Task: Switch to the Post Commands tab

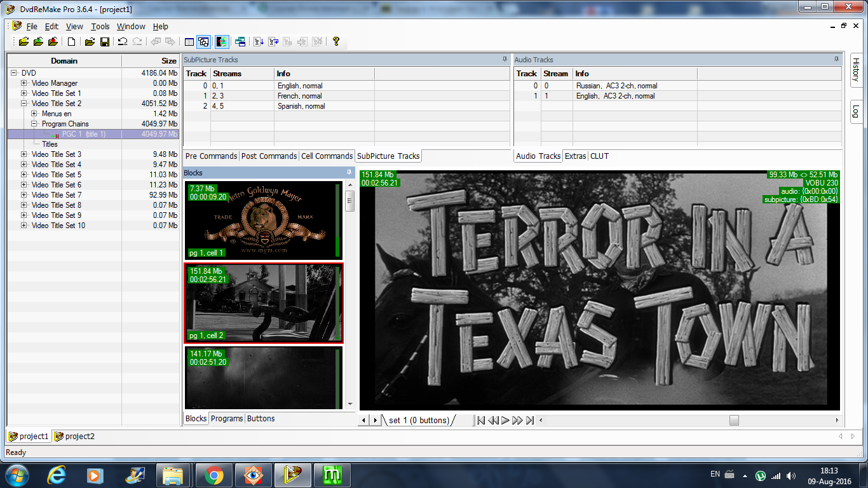Action: (269, 156)
